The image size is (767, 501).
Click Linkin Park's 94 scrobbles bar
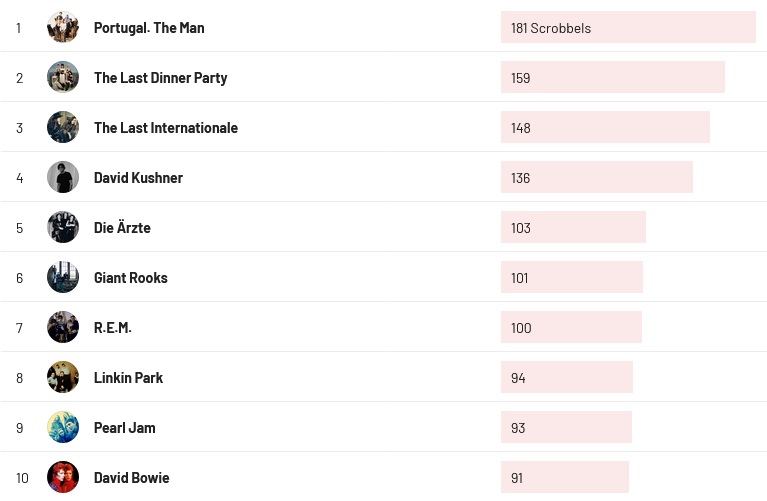pos(566,378)
